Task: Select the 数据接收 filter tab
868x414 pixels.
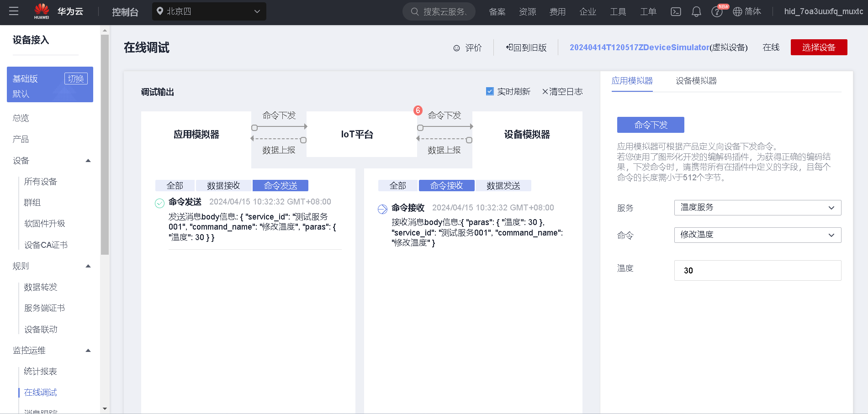Action: point(223,185)
